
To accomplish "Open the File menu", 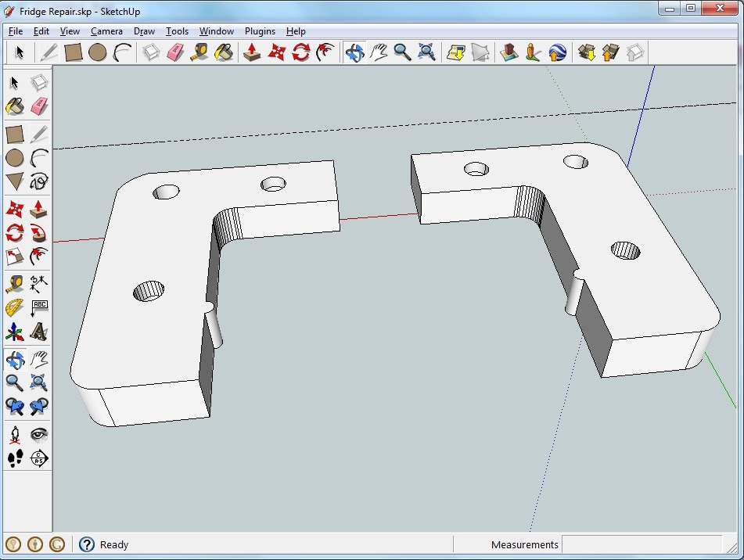I will tap(16, 31).
